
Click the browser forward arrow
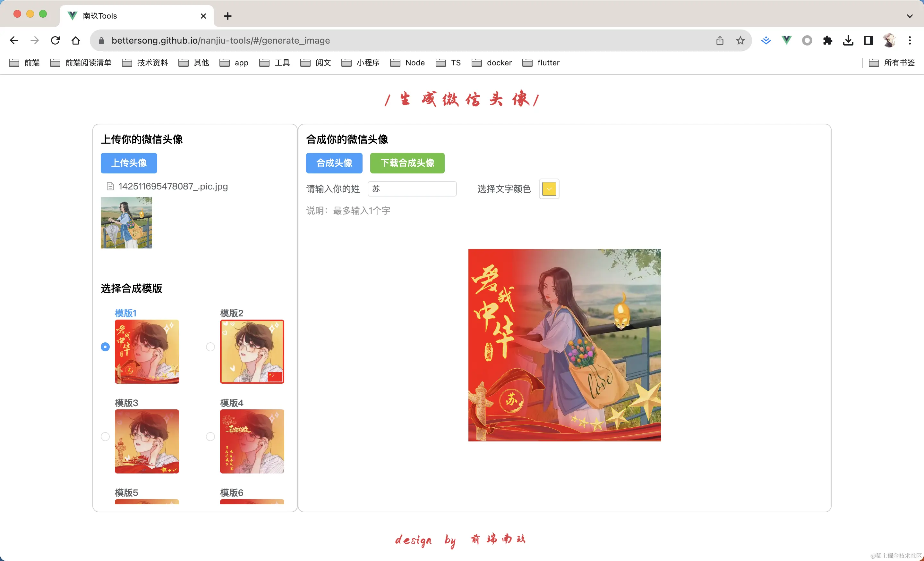tap(35, 40)
